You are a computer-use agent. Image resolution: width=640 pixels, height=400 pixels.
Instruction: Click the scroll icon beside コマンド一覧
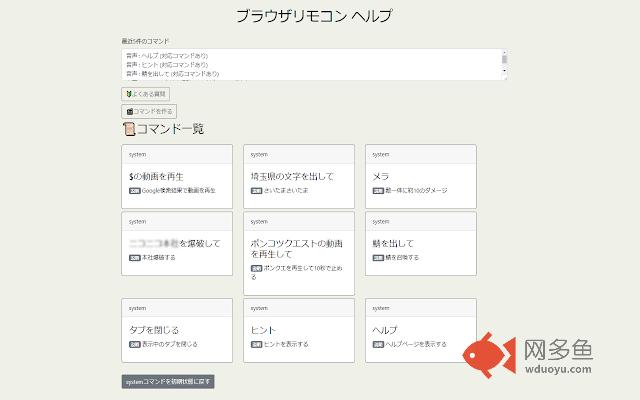pyautogui.click(x=129, y=129)
